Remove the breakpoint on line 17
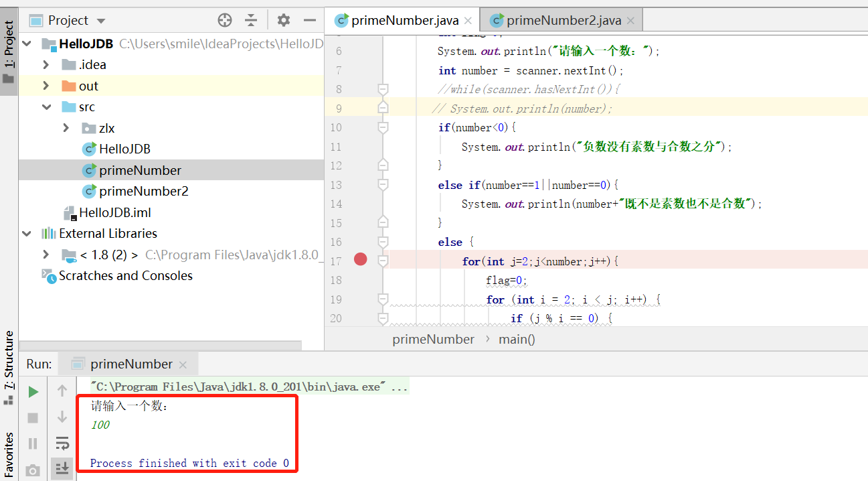 [x=361, y=259]
